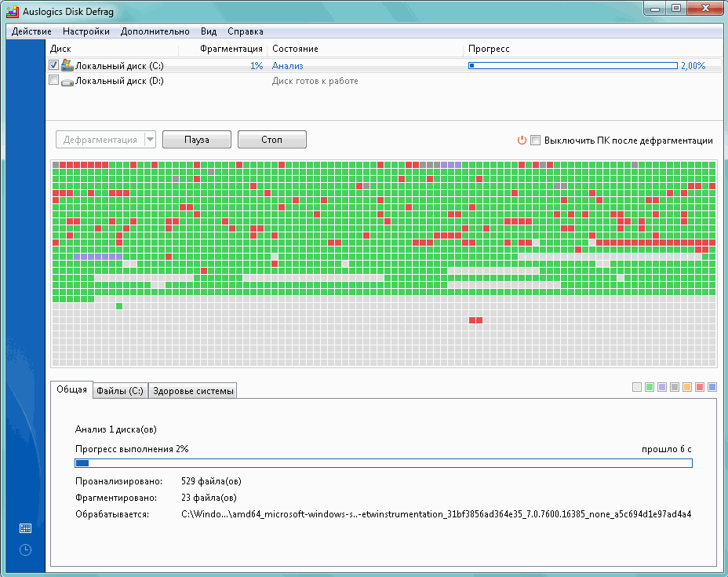Viewport: 728px width, 577px height.
Task: Click the Обрабатывается: label
Action: pyautogui.click(x=112, y=514)
